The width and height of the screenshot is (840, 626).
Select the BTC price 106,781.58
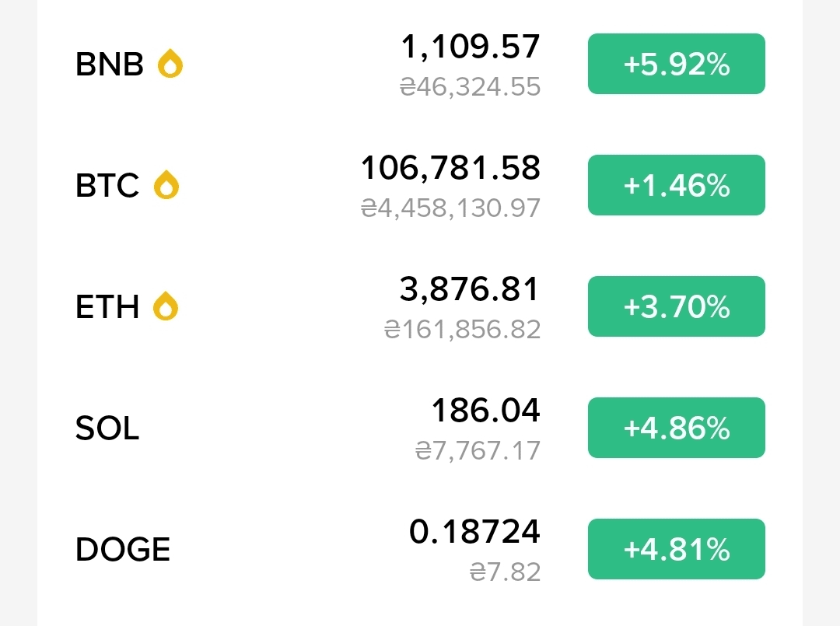[x=450, y=168]
